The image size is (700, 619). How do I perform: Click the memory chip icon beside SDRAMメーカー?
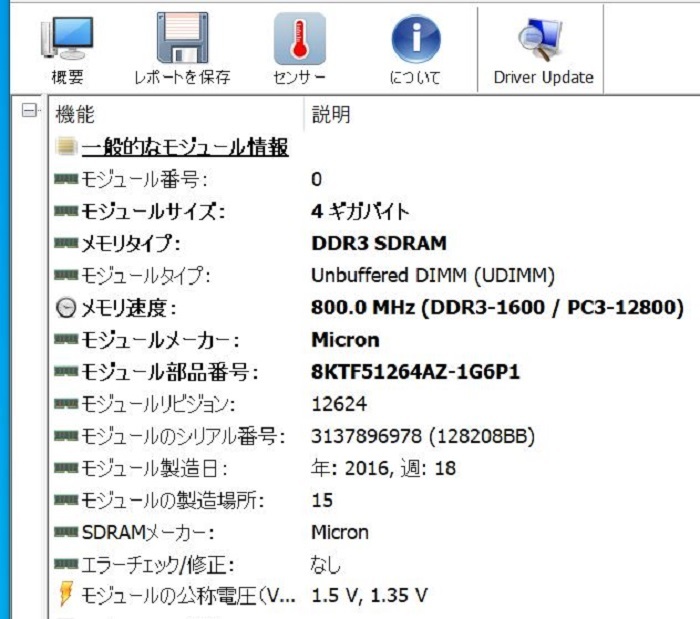click(x=66, y=532)
